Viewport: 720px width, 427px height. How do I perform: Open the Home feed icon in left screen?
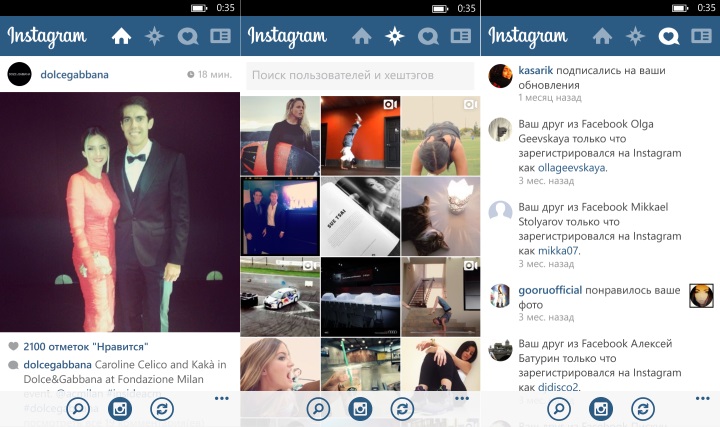click(121, 36)
